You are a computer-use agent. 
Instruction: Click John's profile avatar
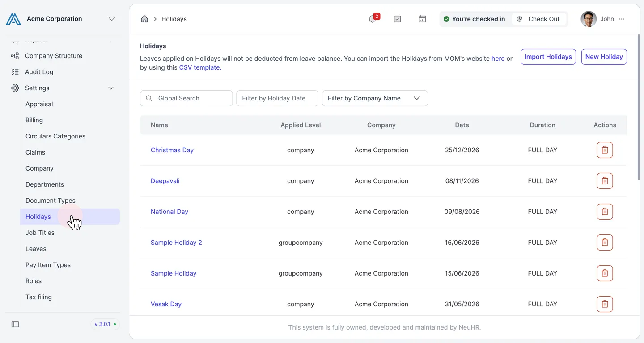(x=589, y=19)
